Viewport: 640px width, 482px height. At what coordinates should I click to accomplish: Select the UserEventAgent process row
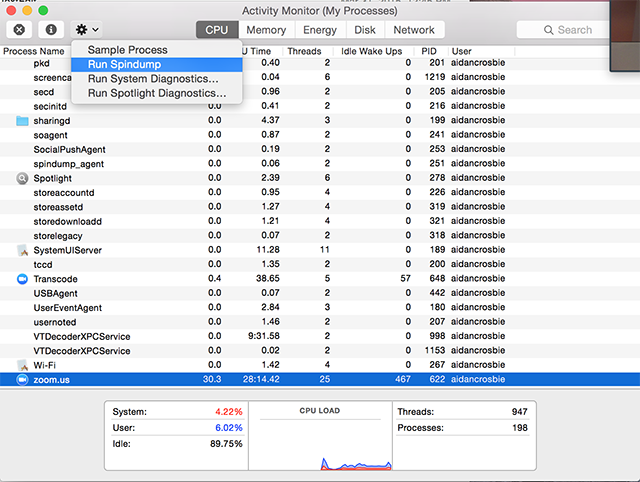[320, 308]
